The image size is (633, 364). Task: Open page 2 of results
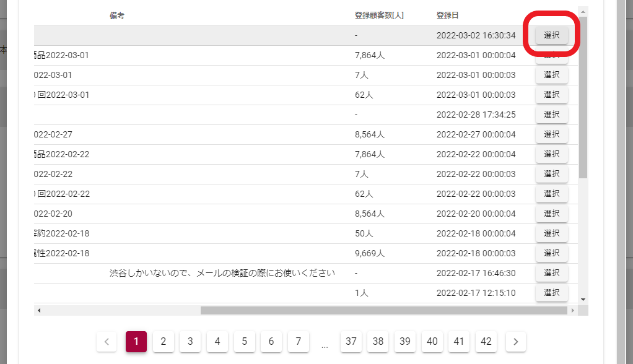[x=164, y=341]
